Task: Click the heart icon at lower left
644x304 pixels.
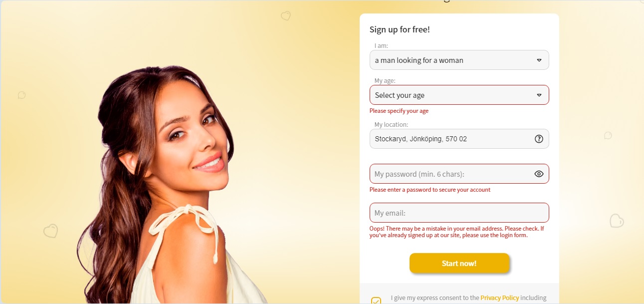Action: [50, 231]
